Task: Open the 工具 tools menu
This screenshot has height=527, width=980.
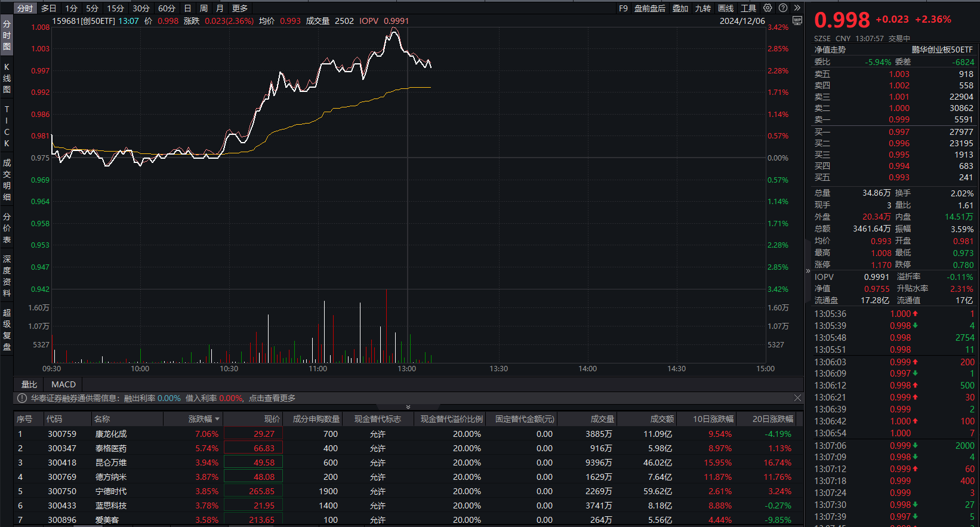Action: [x=748, y=8]
